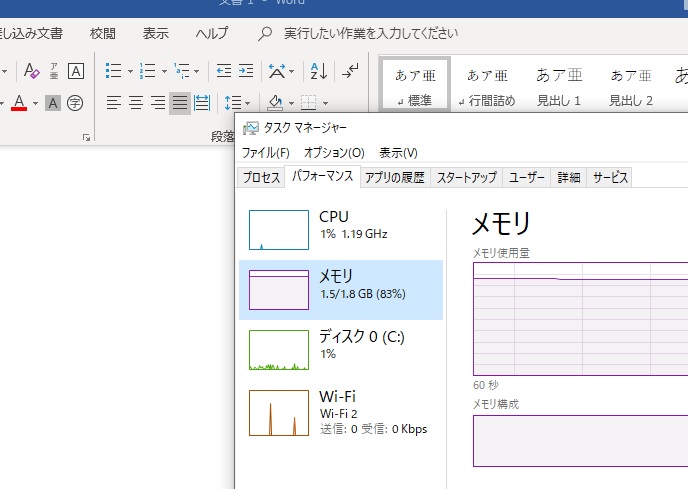Select メモリ in performance list
This screenshot has height=489, width=688.
(341, 290)
